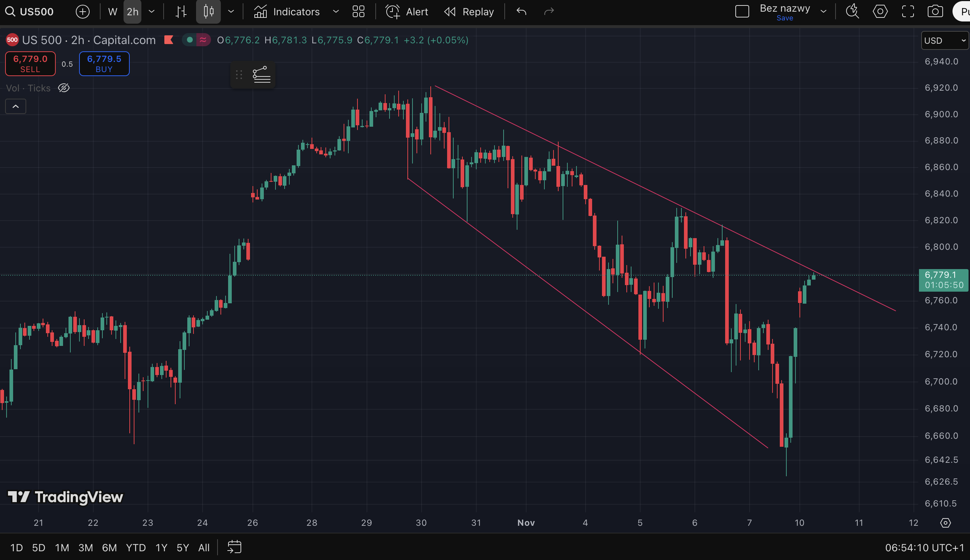Image resolution: width=970 pixels, height=560 pixels.
Task: Click the symbol search magnifier icon
Action: coord(10,12)
